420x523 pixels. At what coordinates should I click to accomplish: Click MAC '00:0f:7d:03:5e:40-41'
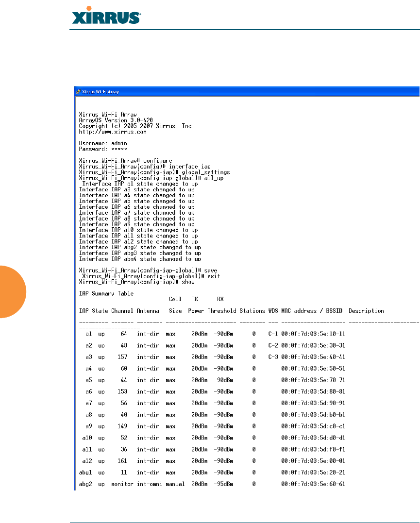tap(313, 357)
